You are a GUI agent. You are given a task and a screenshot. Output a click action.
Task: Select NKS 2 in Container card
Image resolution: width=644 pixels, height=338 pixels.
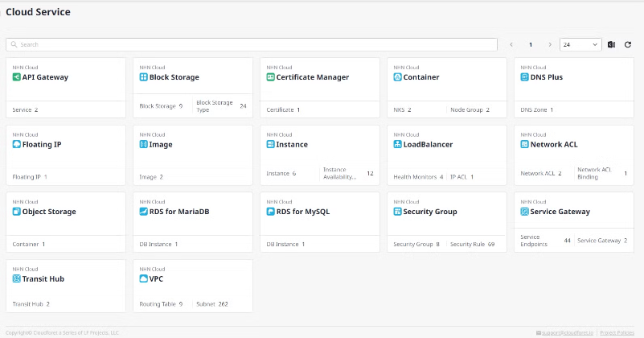[x=402, y=109]
